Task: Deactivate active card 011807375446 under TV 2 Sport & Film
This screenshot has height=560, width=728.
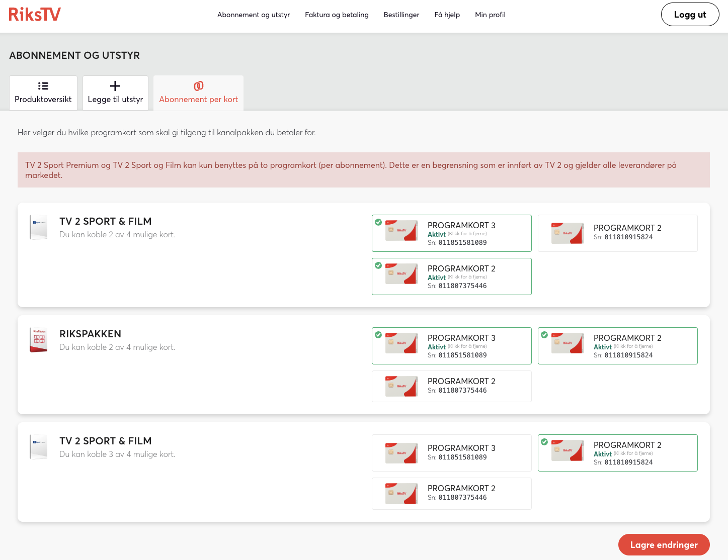Action: (x=452, y=276)
